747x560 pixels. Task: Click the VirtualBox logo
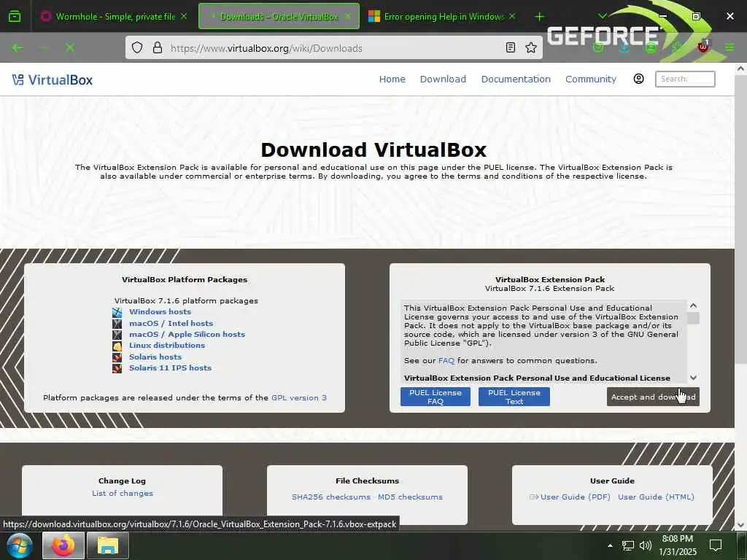[53, 79]
